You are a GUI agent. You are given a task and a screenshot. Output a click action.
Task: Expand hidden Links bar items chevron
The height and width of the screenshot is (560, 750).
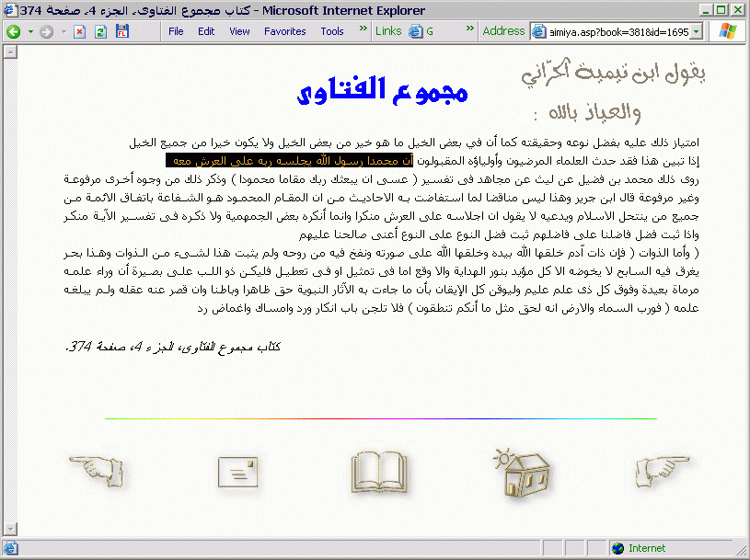pyautogui.click(x=470, y=29)
